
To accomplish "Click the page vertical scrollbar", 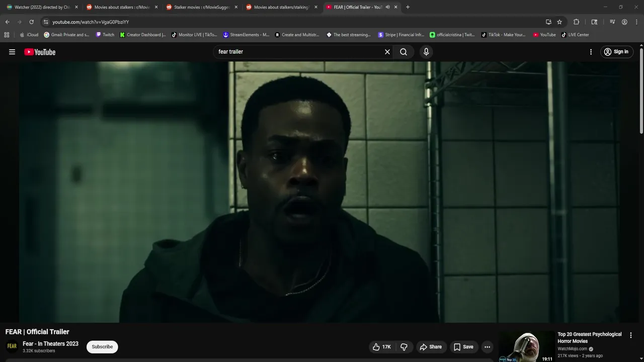I will click(x=641, y=90).
